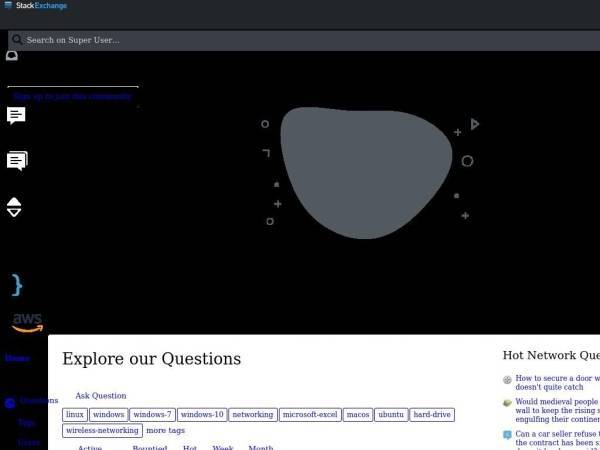Switch to the Active tab
This screenshot has height=450, width=600.
click(90, 447)
